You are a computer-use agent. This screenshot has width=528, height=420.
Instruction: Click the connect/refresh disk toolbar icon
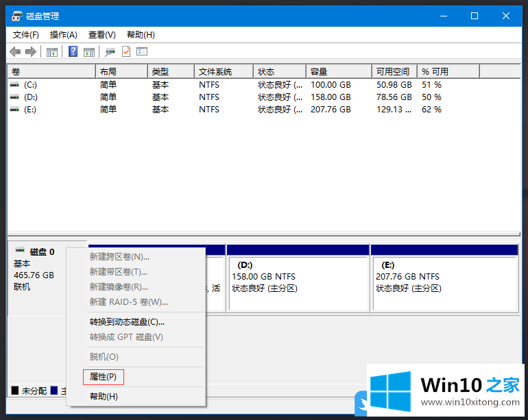click(x=110, y=52)
